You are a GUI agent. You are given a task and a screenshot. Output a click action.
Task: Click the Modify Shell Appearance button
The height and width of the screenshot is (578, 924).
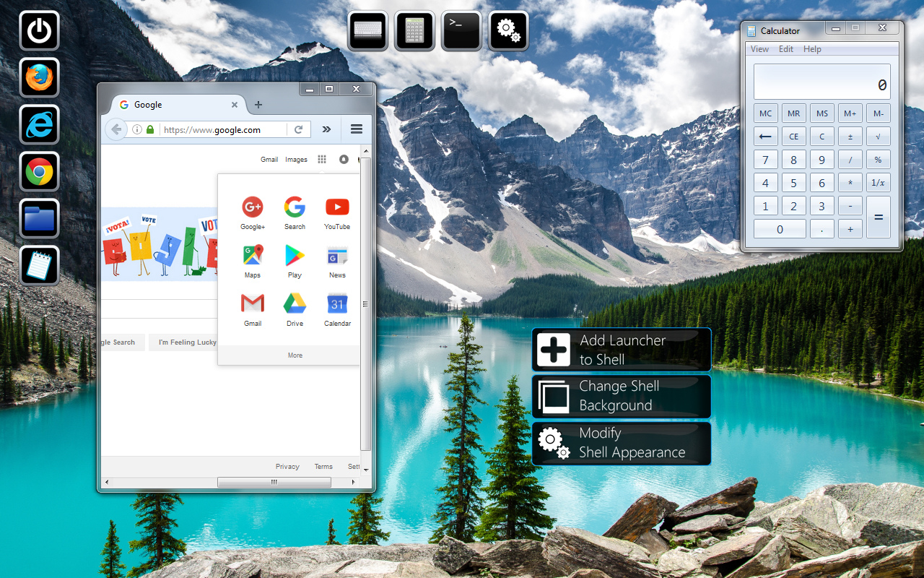(x=621, y=443)
